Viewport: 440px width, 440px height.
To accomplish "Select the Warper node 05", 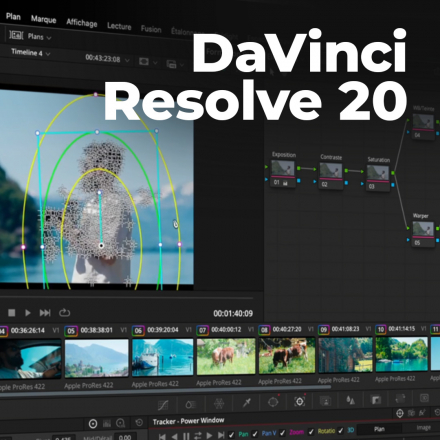I will (x=423, y=234).
